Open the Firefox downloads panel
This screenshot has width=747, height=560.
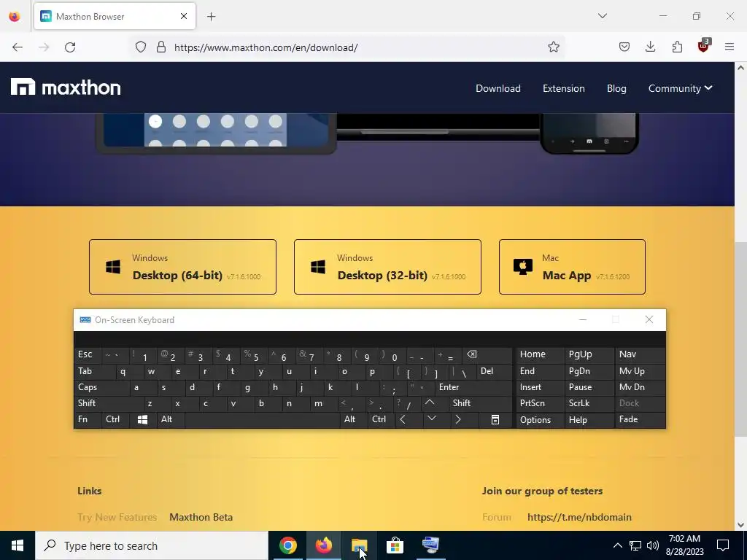(x=650, y=47)
